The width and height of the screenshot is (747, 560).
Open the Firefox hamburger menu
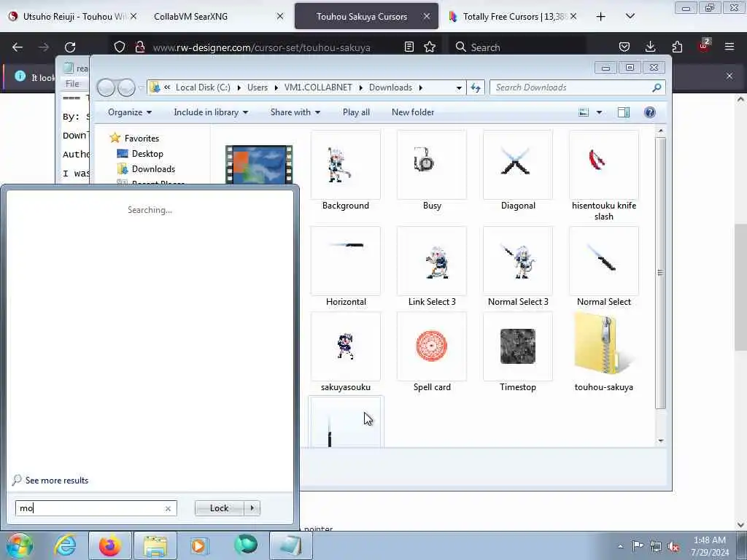pos(729,47)
